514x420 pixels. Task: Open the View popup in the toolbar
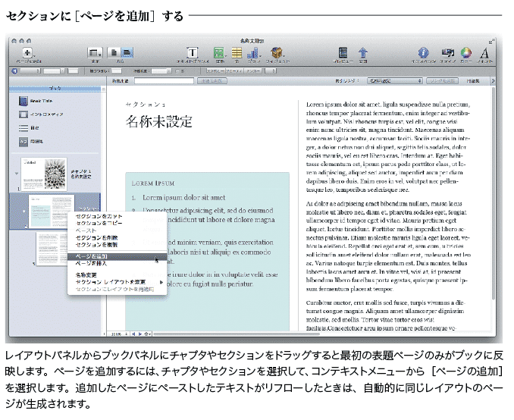click(95, 53)
